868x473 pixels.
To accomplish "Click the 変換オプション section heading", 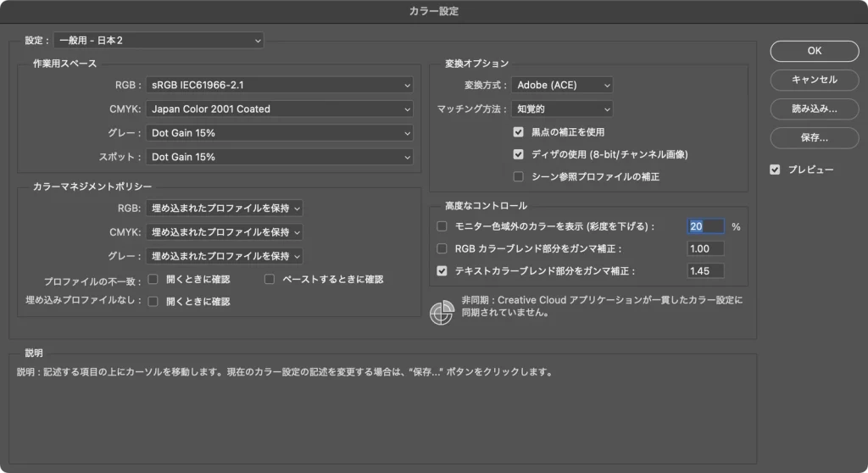I will pyautogui.click(x=476, y=64).
